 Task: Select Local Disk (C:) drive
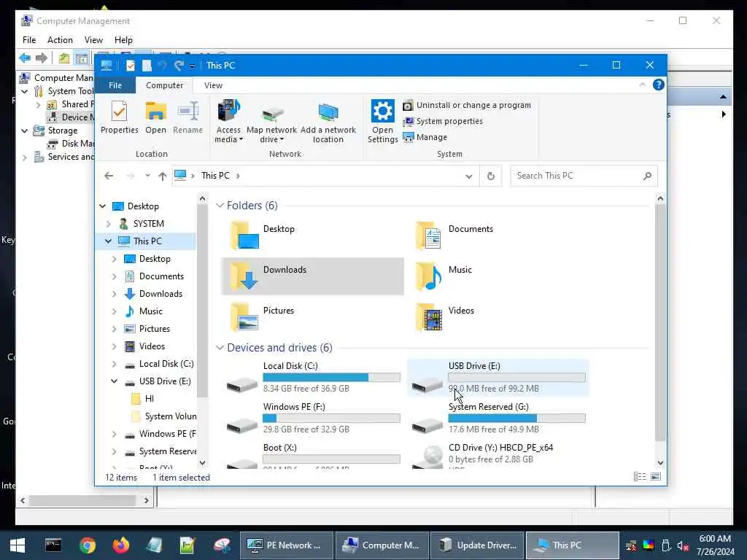tap(312, 378)
